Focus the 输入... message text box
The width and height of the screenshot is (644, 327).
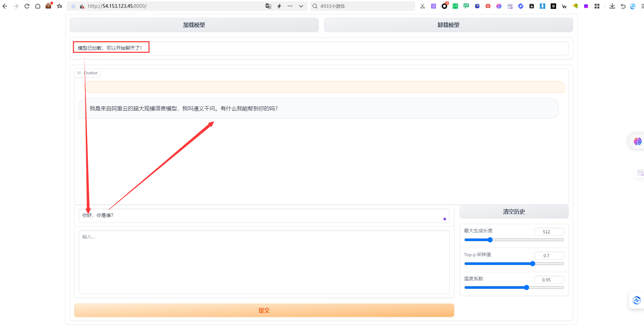pyautogui.click(x=264, y=262)
